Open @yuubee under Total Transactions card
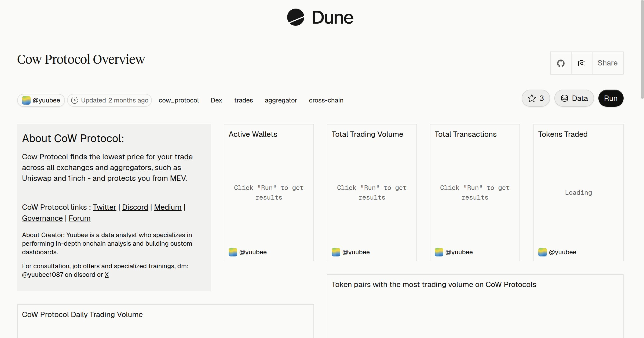Image resolution: width=644 pixels, height=338 pixels. [454, 252]
